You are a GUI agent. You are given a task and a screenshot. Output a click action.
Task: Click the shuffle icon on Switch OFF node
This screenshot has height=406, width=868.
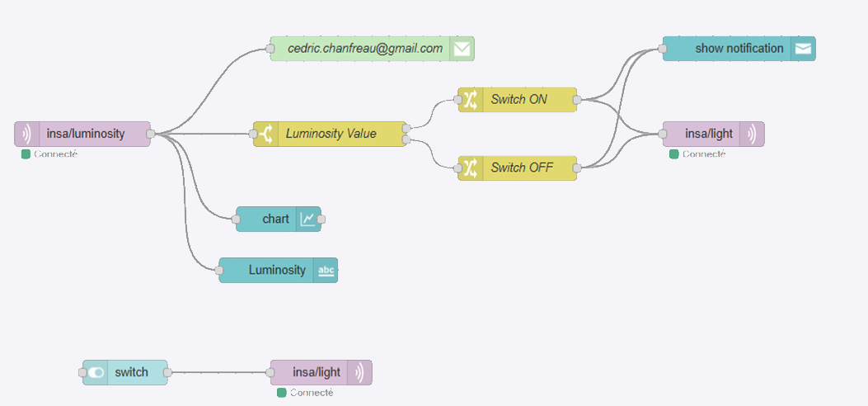[x=470, y=168]
